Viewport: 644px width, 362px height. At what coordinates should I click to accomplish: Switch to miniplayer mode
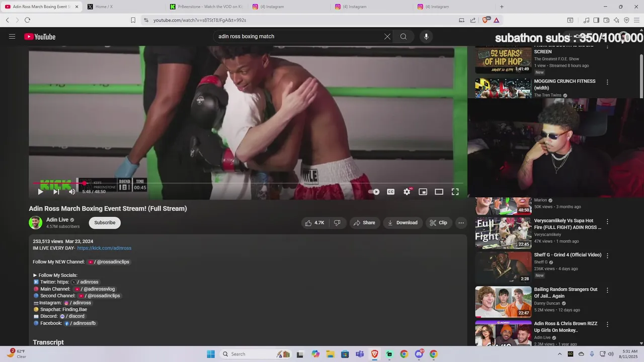pos(423,192)
